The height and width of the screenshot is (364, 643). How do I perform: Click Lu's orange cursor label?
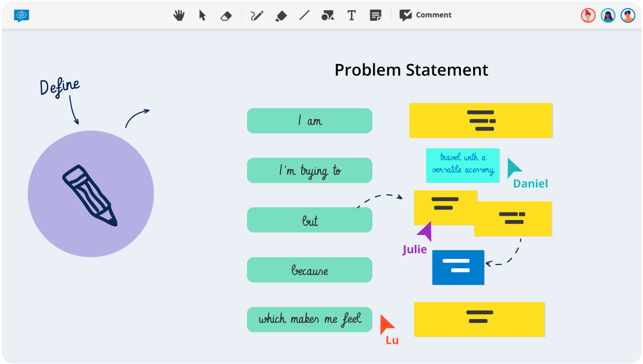(392, 340)
